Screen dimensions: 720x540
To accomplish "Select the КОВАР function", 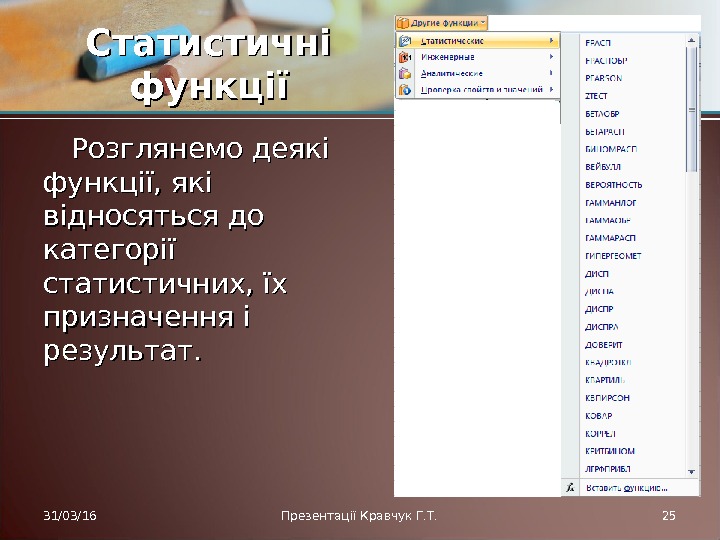I will click(598, 416).
